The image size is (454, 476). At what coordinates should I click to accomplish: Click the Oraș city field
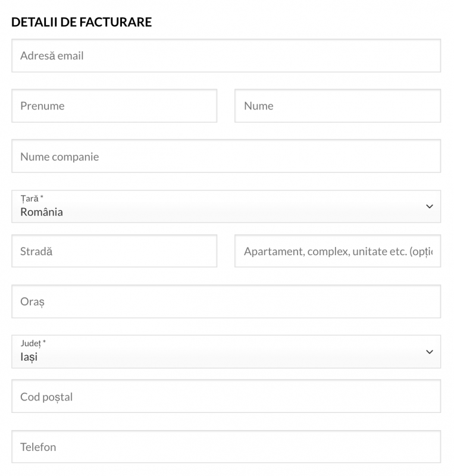click(x=226, y=302)
